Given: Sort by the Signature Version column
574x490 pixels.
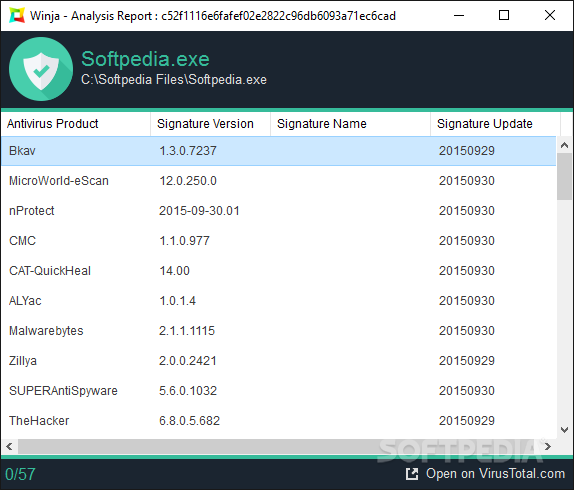Looking at the screenshot, I should [x=210, y=124].
